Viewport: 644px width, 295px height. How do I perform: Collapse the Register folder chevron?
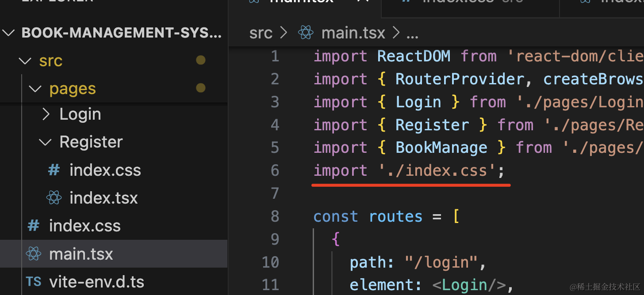pyautogui.click(x=46, y=142)
